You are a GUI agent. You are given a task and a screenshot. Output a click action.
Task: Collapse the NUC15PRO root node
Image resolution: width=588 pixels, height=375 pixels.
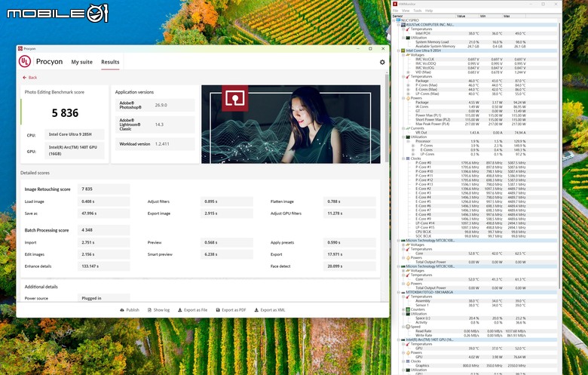pyautogui.click(x=394, y=20)
